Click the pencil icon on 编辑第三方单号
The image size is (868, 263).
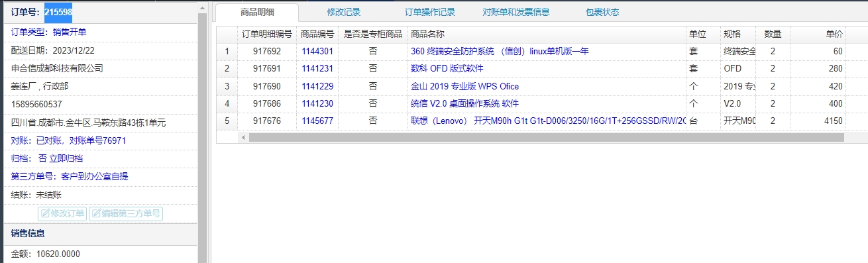click(97, 213)
